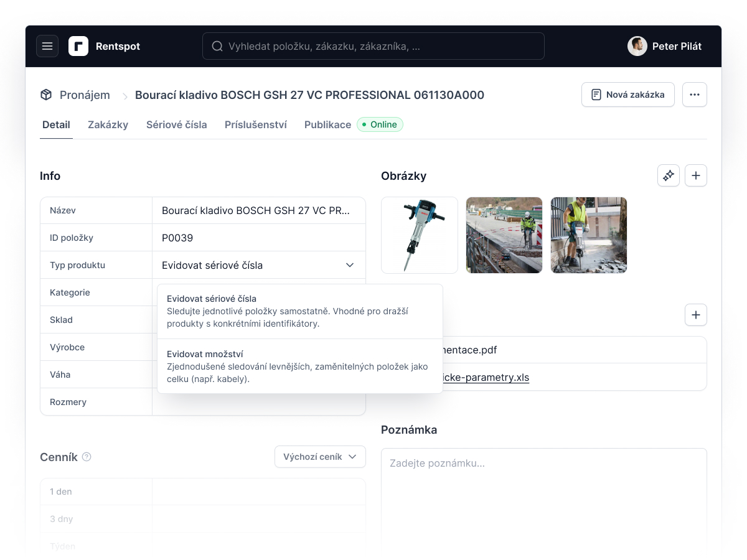Open the three-dots more options menu

695,95
